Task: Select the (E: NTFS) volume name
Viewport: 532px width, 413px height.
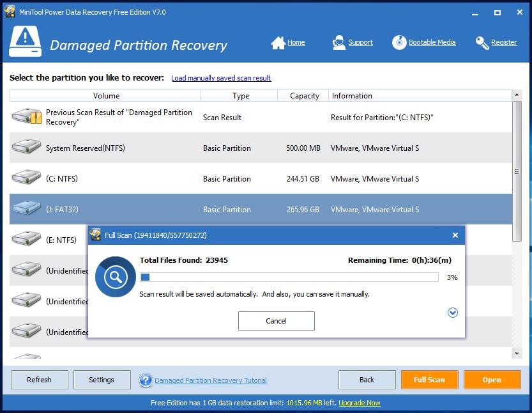Action: tap(61, 240)
